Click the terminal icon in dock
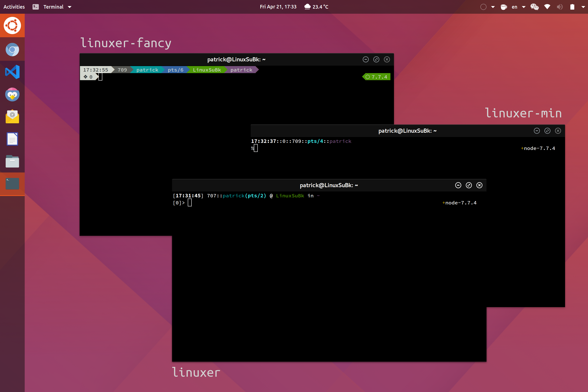The height and width of the screenshot is (392, 588). [x=12, y=184]
